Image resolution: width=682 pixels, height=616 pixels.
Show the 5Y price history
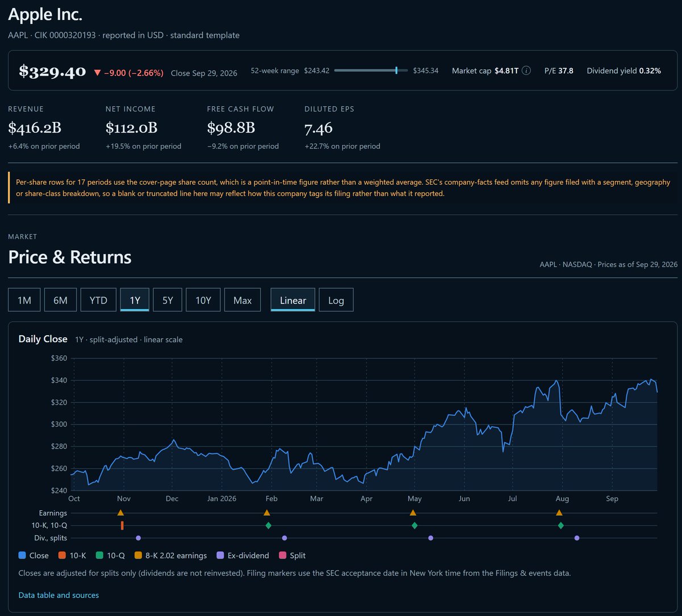coord(168,300)
